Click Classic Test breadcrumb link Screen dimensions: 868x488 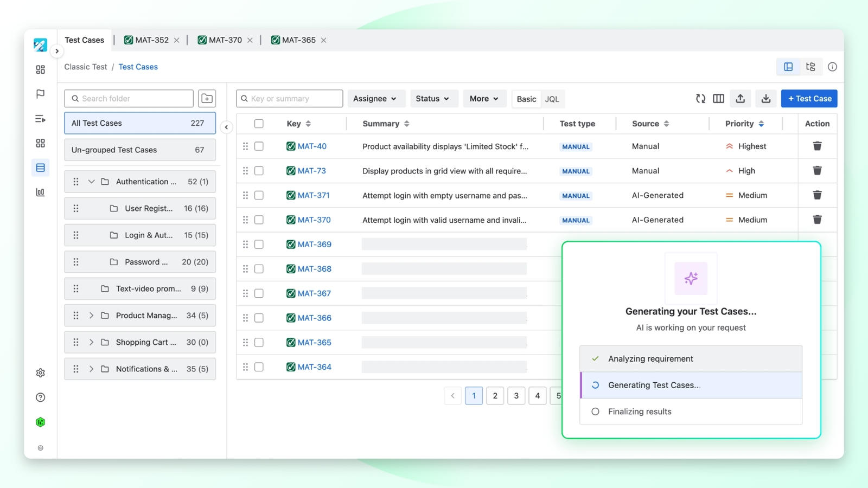coord(86,67)
